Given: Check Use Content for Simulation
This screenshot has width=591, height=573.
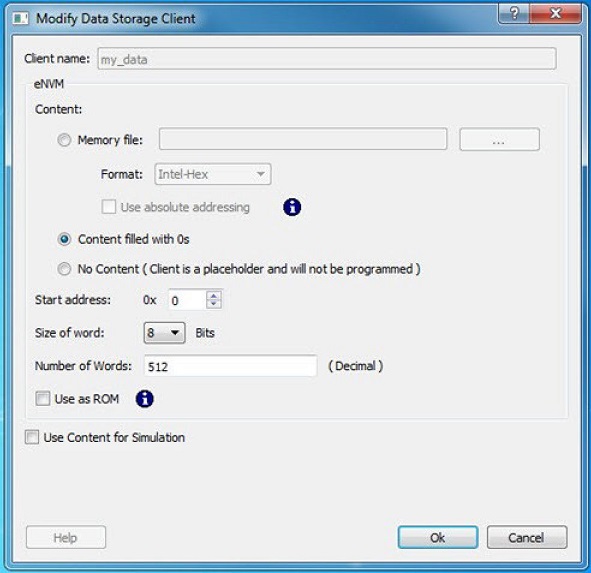Looking at the screenshot, I should tap(32, 437).
